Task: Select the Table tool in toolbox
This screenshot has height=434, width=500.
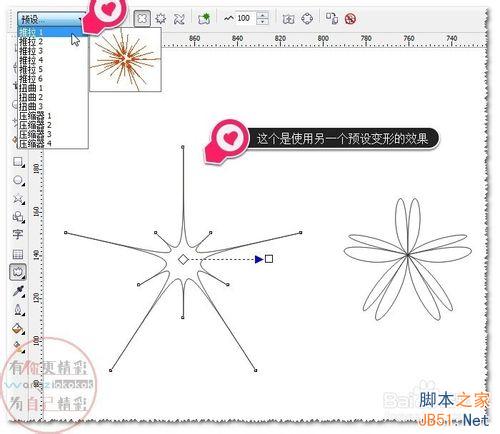Action: [18, 254]
